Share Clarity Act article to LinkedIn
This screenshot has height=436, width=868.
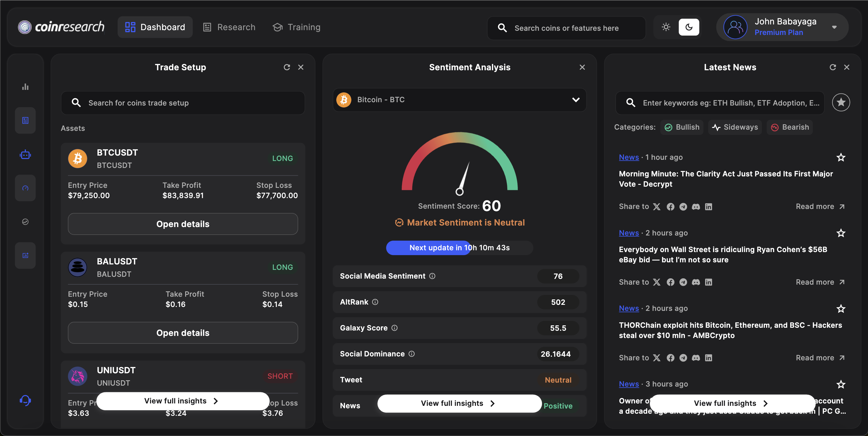point(709,207)
